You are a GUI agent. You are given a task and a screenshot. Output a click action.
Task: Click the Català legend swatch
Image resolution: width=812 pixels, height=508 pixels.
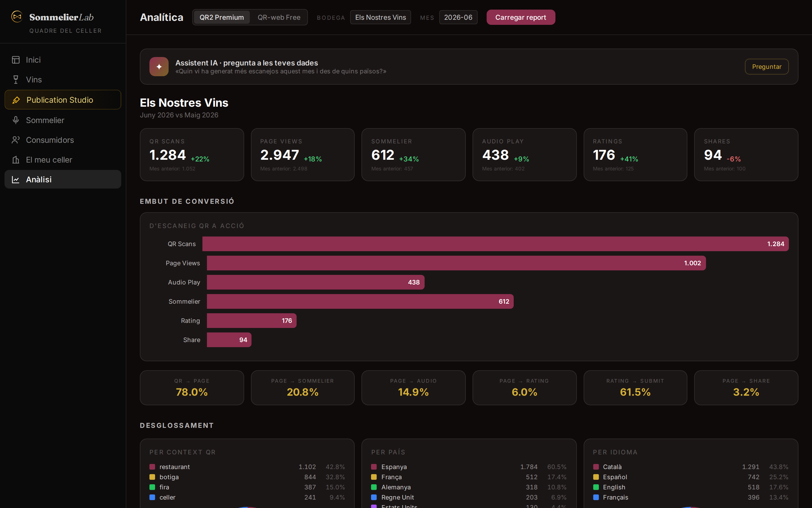(596, 467)
